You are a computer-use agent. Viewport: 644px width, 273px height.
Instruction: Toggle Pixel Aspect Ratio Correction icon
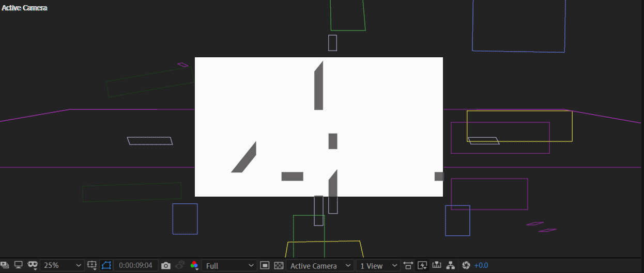tap(408, 265)
